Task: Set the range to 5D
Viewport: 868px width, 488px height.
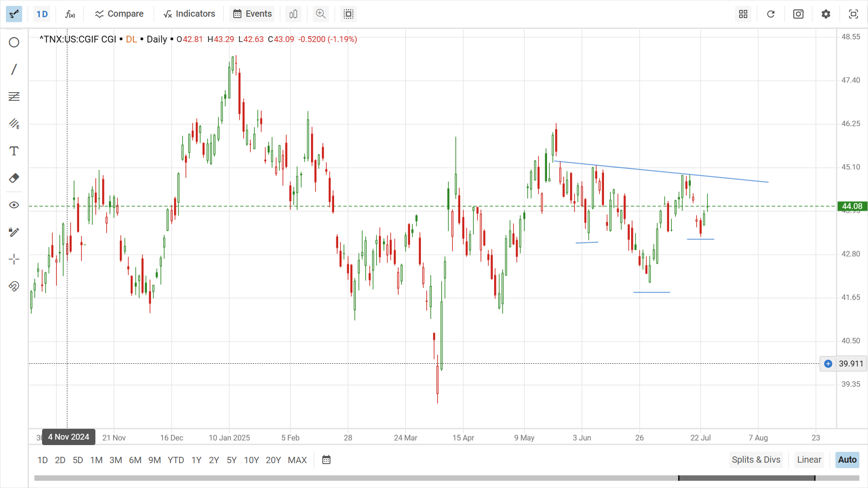Action: (x=78, y=460)
